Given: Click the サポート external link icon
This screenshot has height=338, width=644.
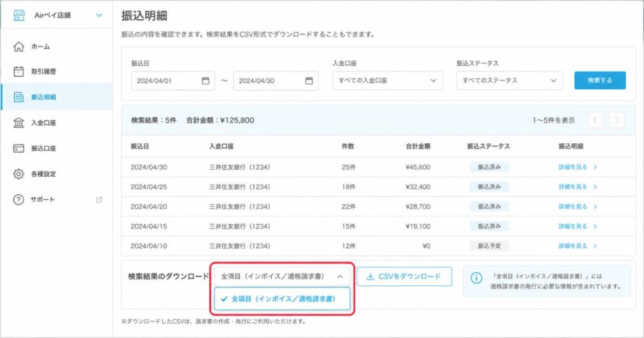Looking at the screenshot, I should [x=99, y=199].
